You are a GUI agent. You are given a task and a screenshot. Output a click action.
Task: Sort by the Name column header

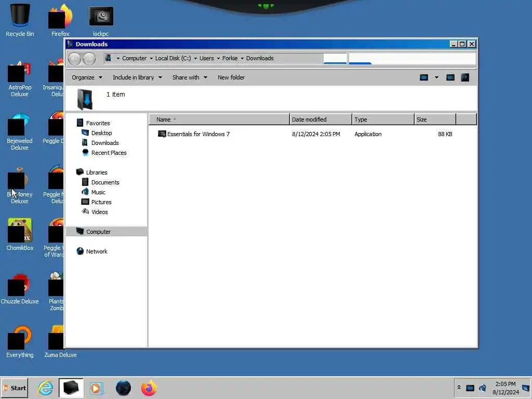coord(219,119)
